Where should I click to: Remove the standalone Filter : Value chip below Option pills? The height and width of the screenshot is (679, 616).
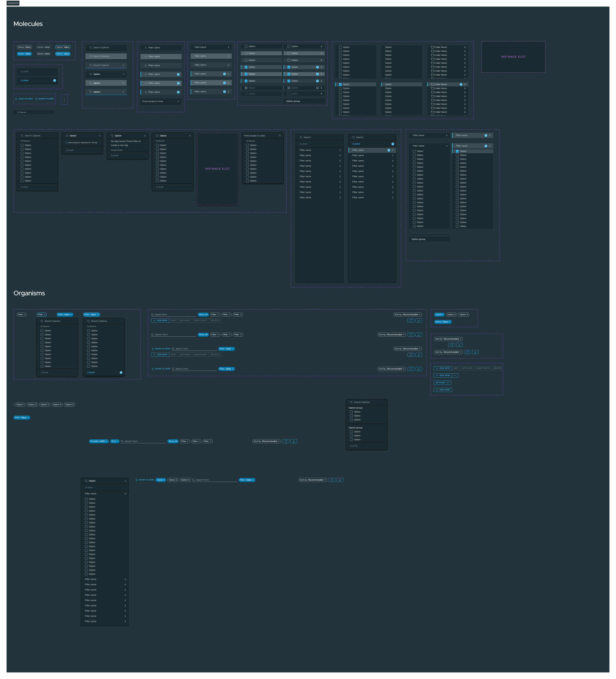point(28,418)
